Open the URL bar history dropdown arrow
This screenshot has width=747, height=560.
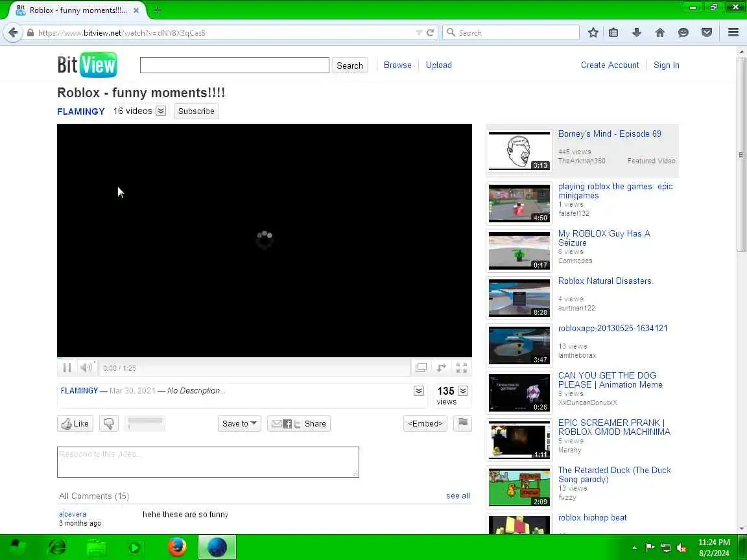click(x=419, y=32)
